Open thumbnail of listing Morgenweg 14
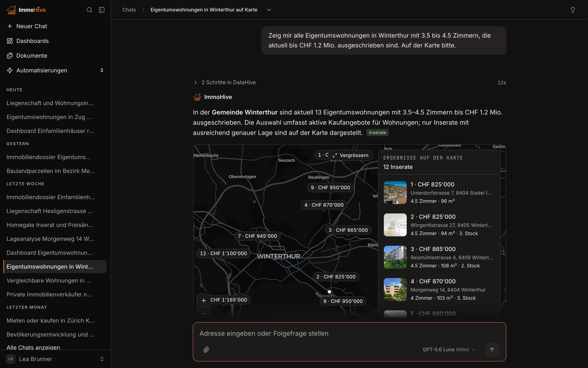The image size is (588, 368). 395,289
